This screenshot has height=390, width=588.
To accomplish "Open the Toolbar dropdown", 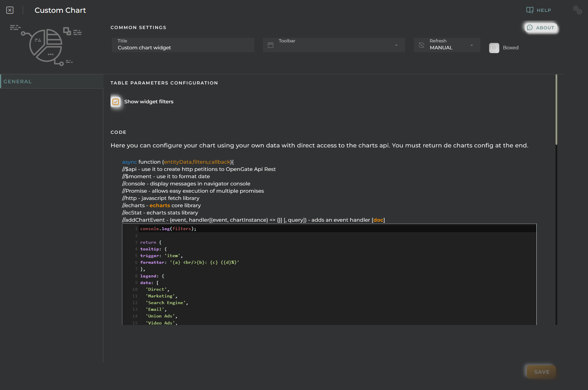I will (334, 45).
